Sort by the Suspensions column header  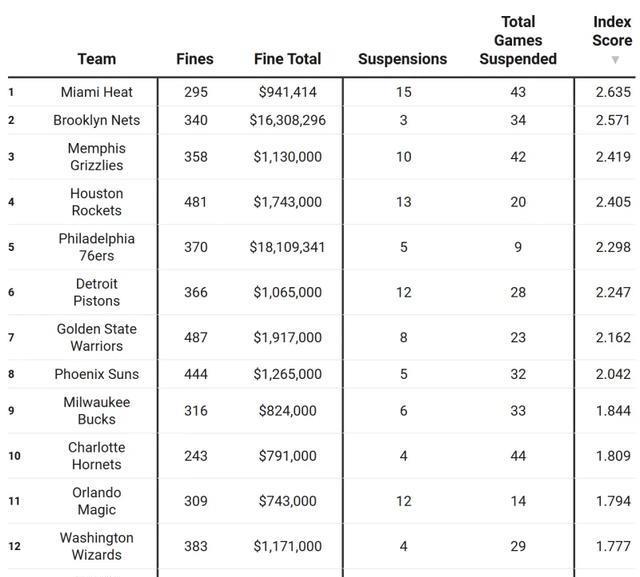coord(402,59)
